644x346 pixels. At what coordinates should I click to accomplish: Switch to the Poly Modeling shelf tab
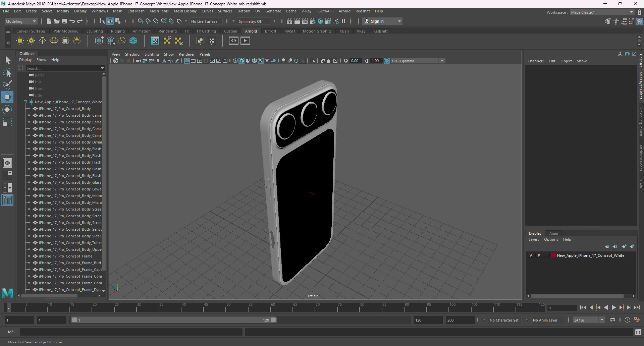[66, 31]
